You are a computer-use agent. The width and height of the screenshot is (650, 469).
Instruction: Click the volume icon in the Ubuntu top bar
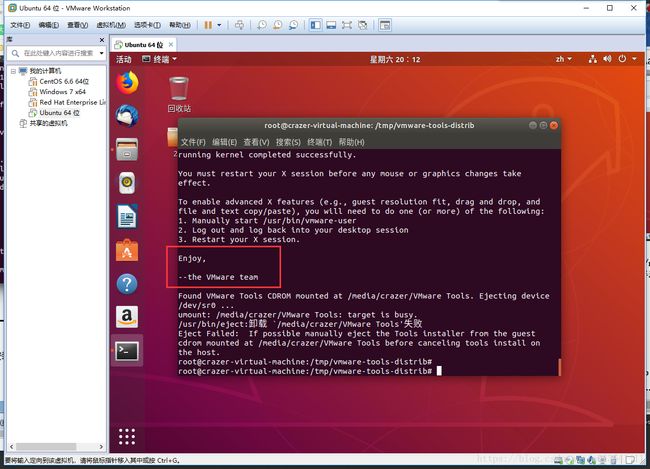click(x=607, y=59)
